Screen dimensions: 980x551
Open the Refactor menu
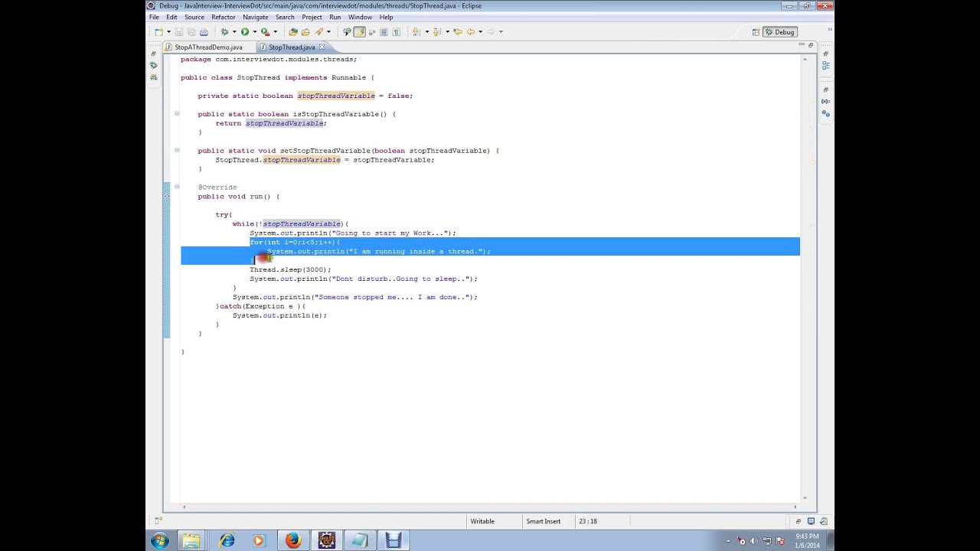[224, 17]
